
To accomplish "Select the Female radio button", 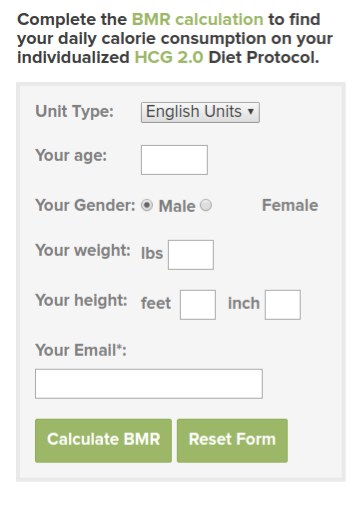I will click(206, 205).
